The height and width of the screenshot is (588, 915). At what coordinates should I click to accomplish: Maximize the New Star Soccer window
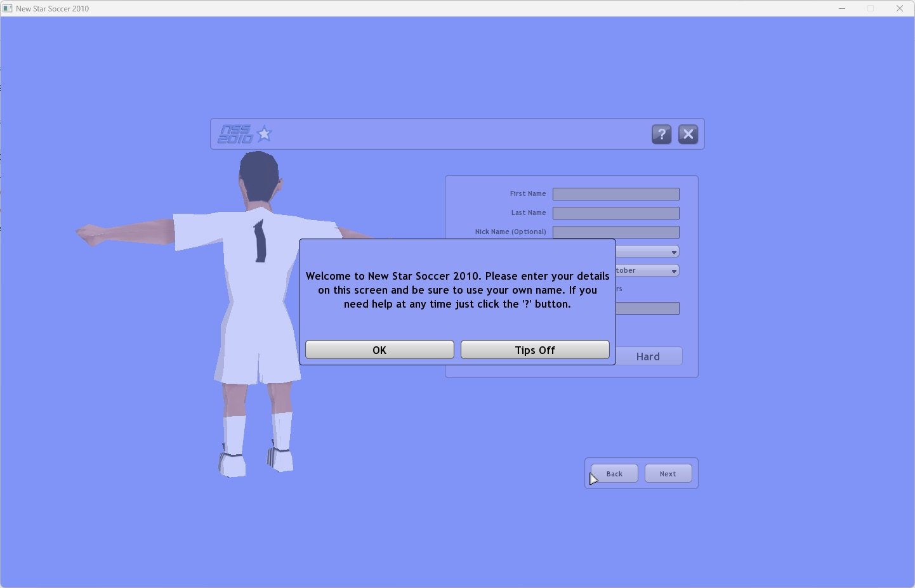tap(871, 8)
